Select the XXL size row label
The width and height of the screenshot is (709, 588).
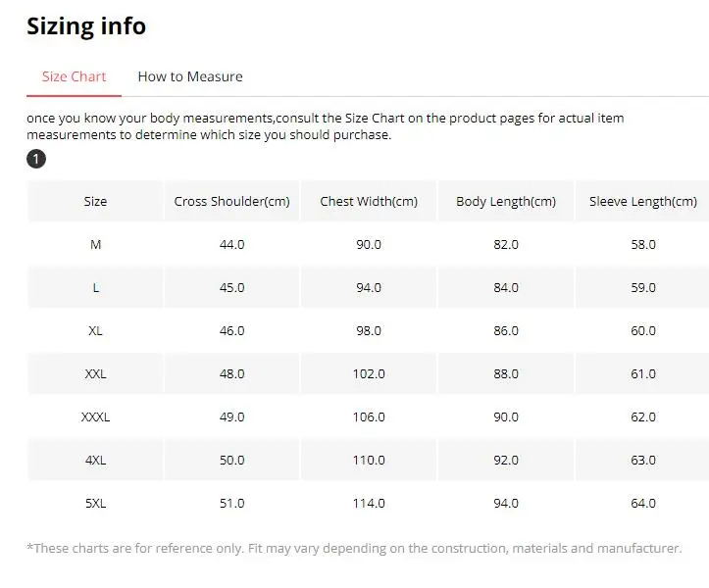(95, 374)
